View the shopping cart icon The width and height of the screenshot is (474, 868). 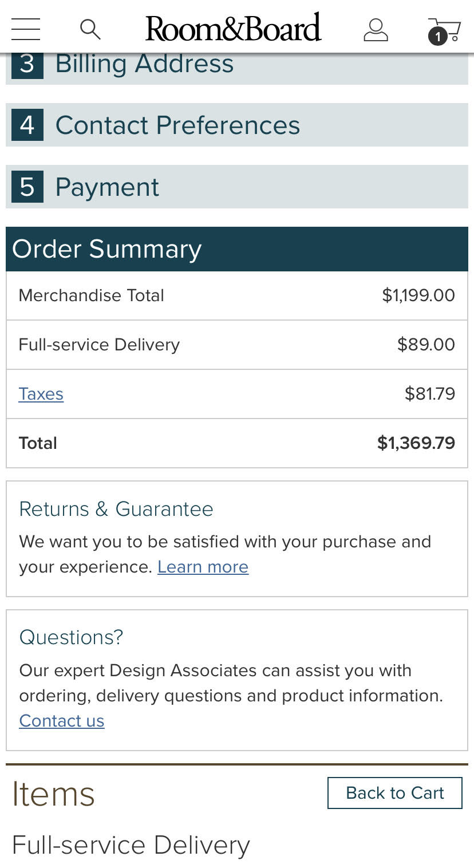[444, 30]
